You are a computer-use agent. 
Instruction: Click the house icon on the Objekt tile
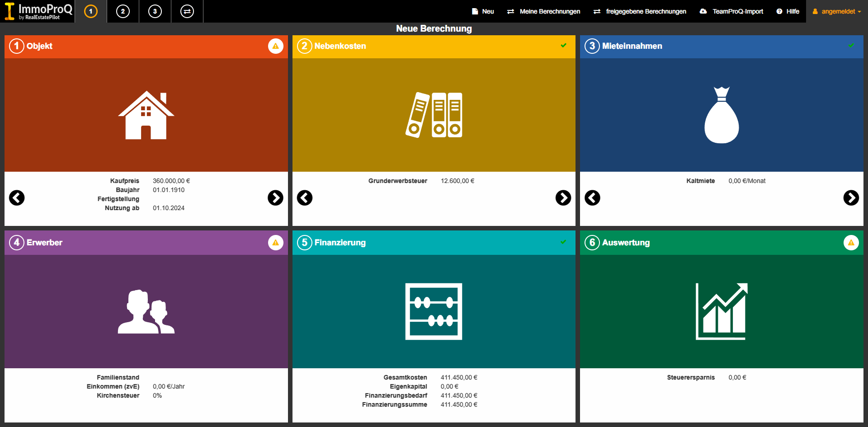coord(146,115)
